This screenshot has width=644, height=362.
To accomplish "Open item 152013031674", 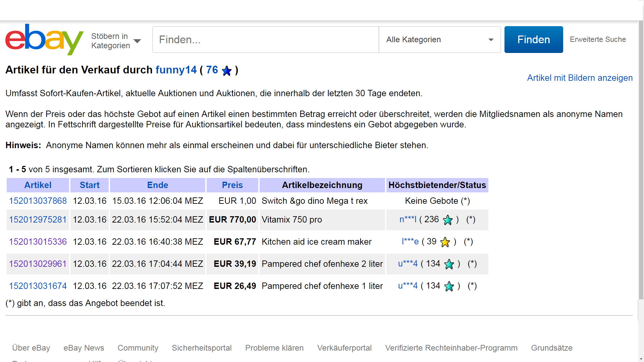I will pos(38,286).
